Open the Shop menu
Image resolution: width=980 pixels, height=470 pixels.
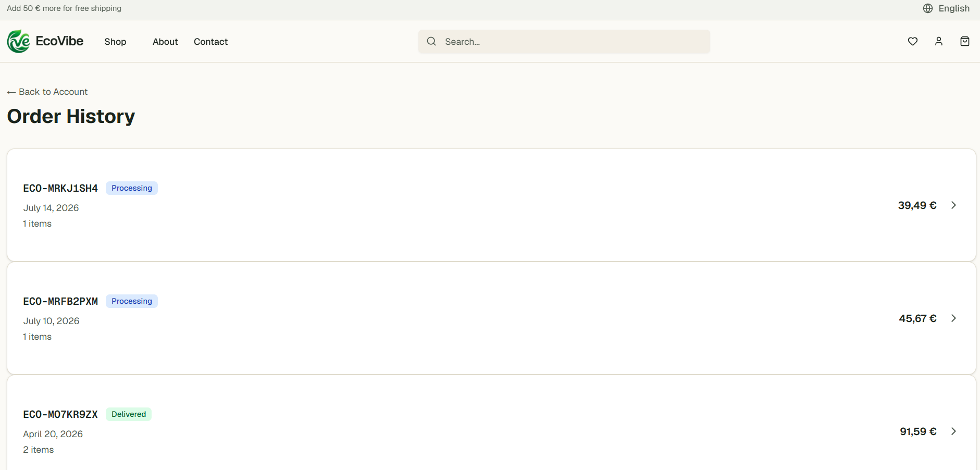coord(115,42)
